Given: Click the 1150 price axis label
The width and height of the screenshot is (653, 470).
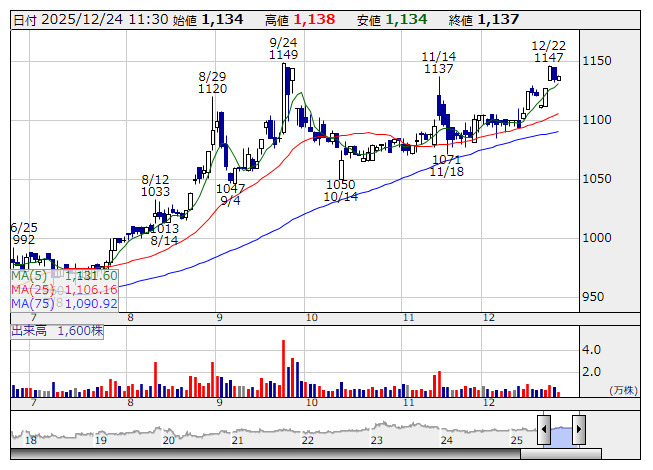Looking at the screenshot, I should 597,61.
